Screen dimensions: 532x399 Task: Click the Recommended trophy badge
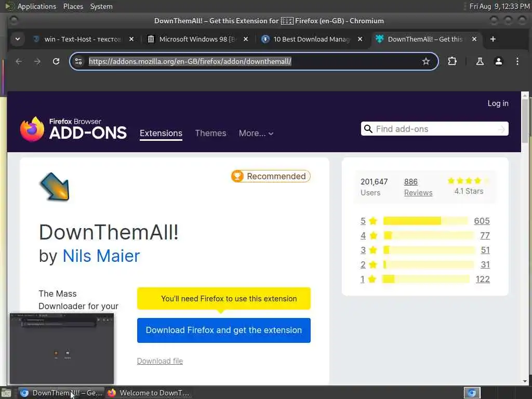[271, 176]
